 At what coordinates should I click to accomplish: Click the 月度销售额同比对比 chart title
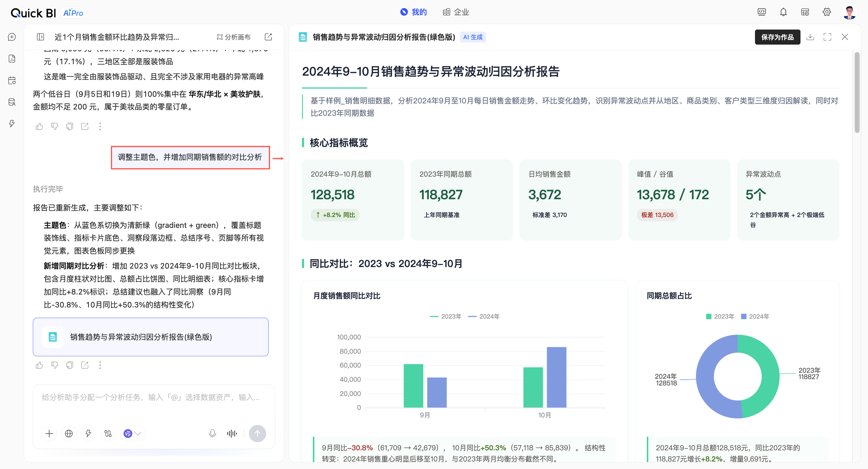pyautogui.click(x=347, y=296)
